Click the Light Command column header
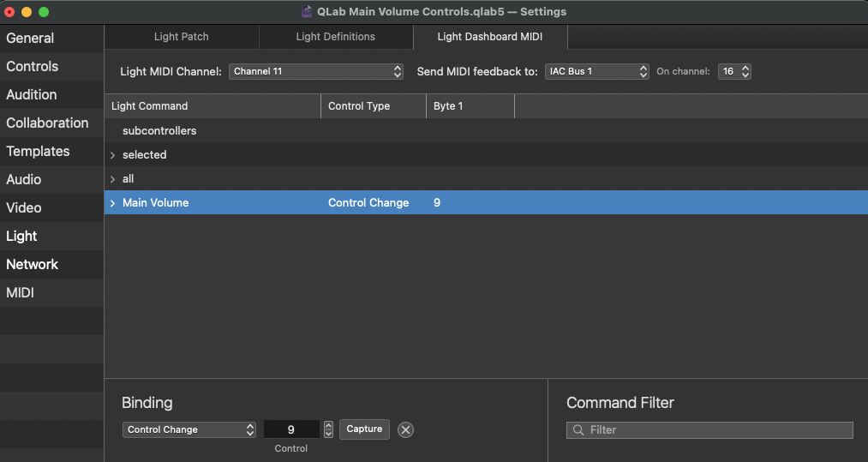This screenshot has height=462, width=868. (213, 105)
